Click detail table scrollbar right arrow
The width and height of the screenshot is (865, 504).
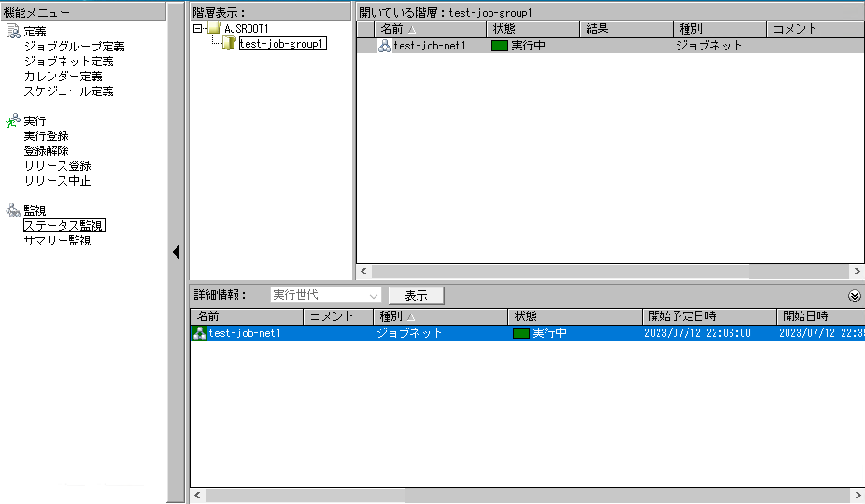coord(857,496)
